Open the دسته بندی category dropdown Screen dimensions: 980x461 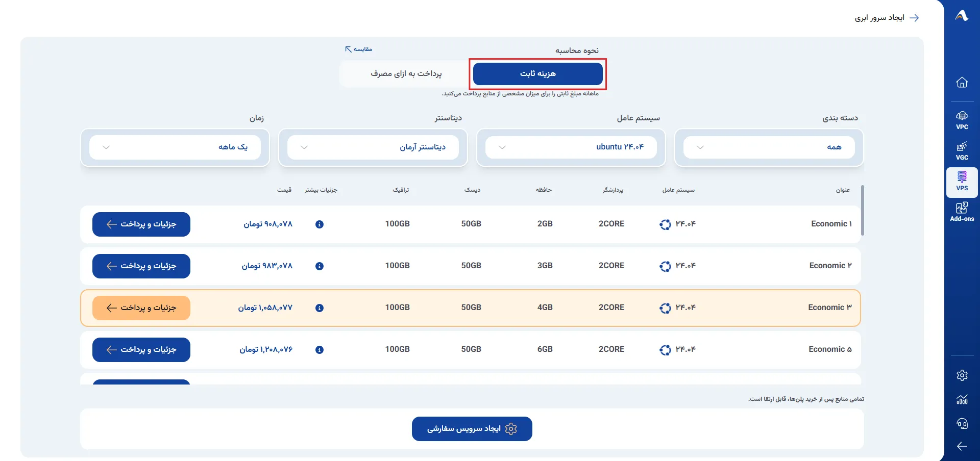769,147
